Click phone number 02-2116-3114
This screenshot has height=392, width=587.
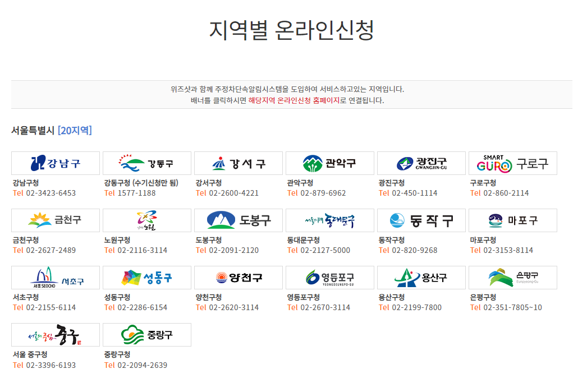(142, 251)
